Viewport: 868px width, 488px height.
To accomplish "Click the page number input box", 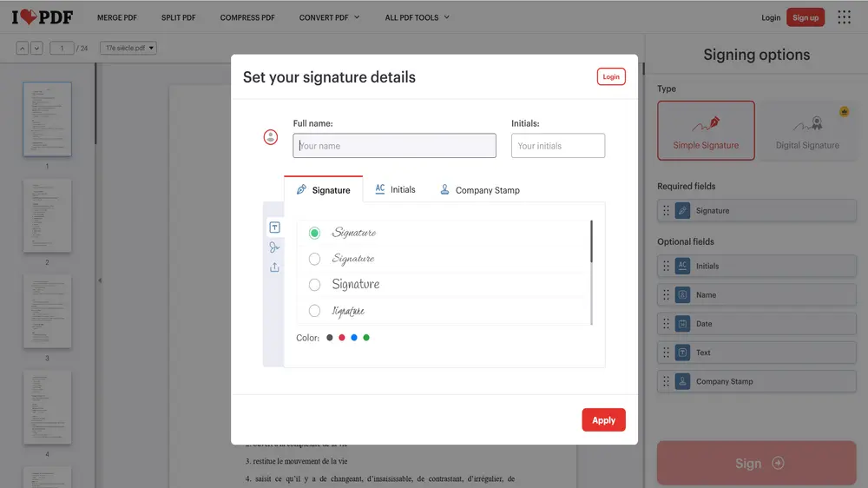I will point(62,48).
